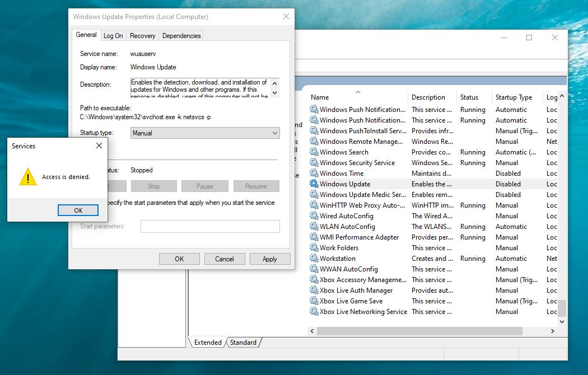Click the Workstation service gear icon
This screenshot has width=588, height=375.
(314, 259)
